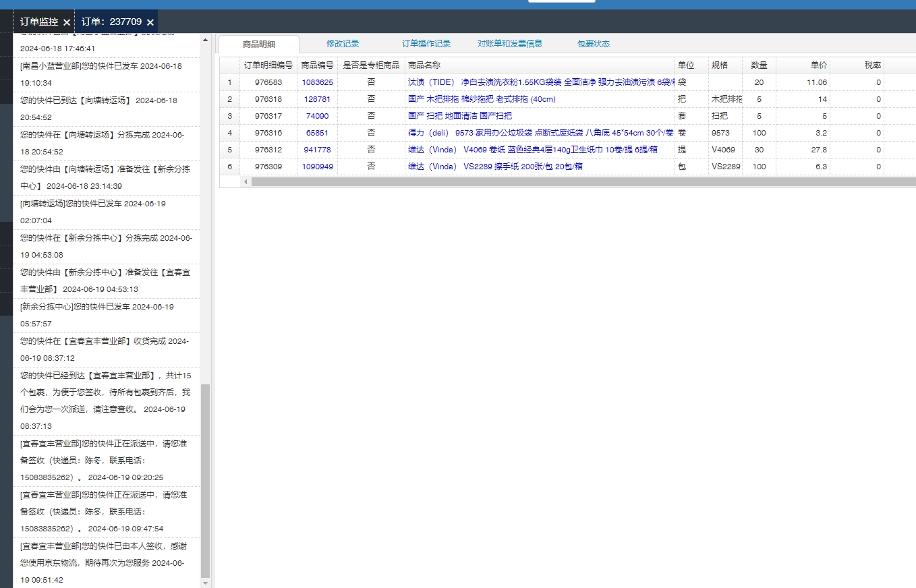This screenshot has height=588, width=916.
Task: Switch to the 订单监控 tab
Action: 39,22
